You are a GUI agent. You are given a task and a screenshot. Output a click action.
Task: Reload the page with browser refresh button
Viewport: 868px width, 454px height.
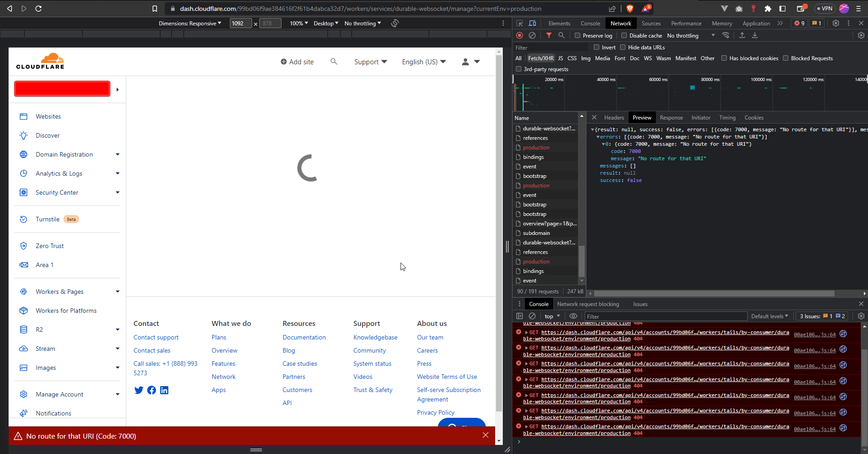pyautogui.click(x=38, y=9)
